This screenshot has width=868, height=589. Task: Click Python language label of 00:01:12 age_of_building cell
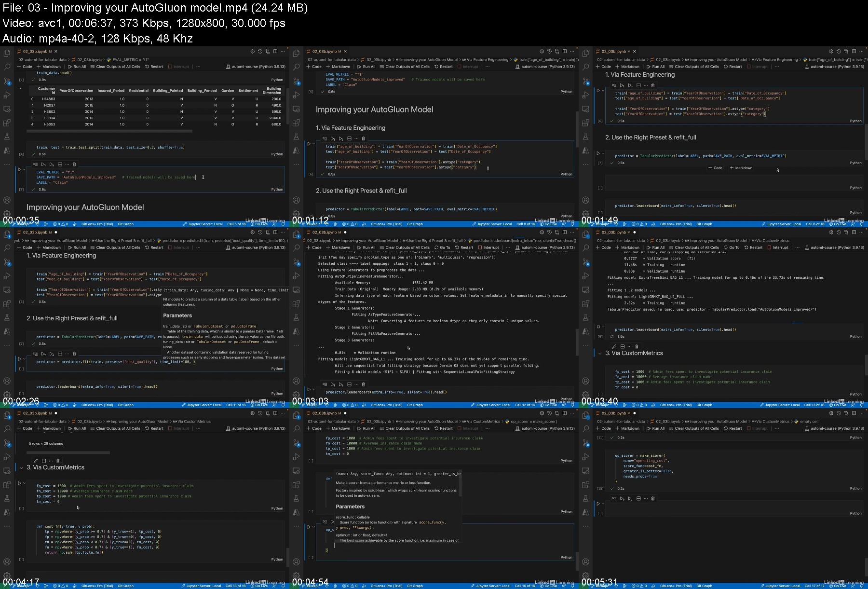pyautogui.click(x=566, y=174)
